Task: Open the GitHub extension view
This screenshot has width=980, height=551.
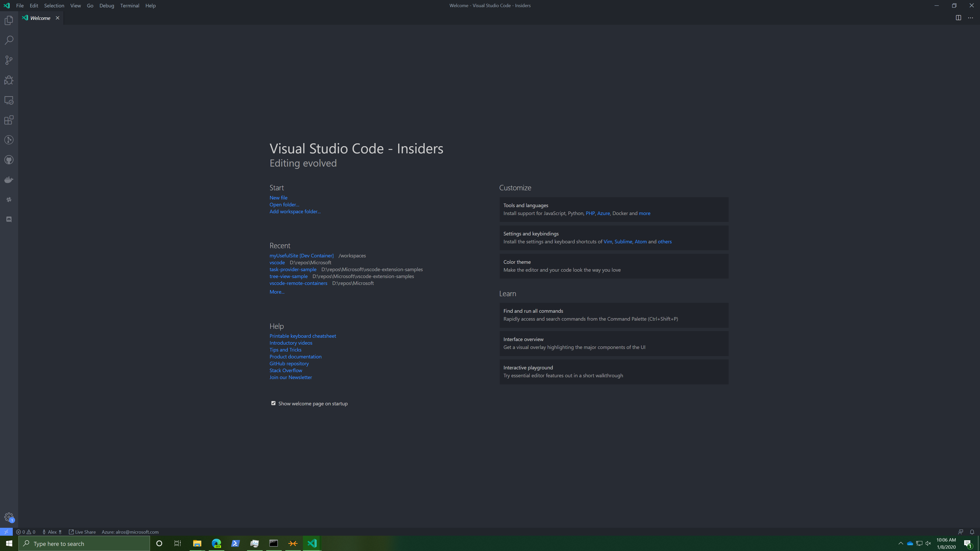Action: (x=8, y=160)
